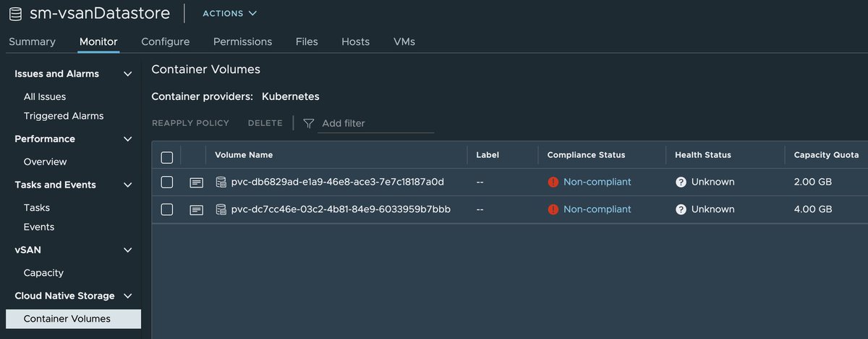Open details icon for pvc-db6829ad volume
The height and width of the screenshot is (339, 868).
tap(196, 183)
